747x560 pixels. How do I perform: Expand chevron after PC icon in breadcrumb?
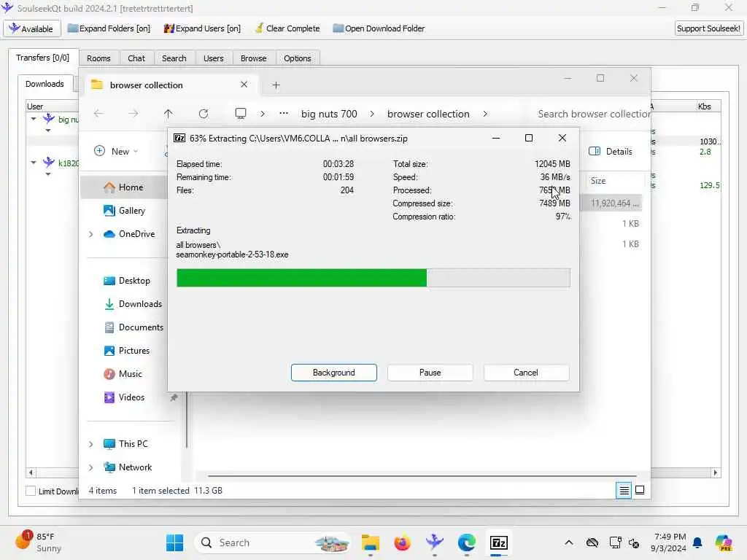pyautogui.click(x=263, y=114)
